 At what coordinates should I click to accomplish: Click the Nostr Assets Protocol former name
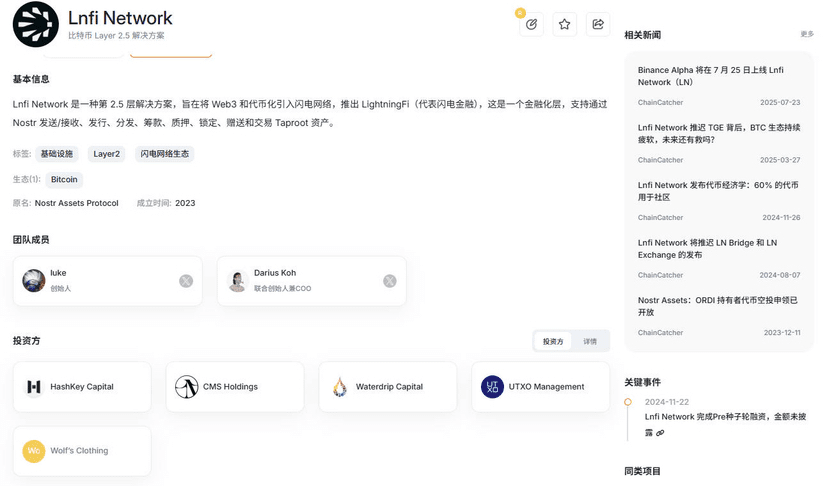point(77,203)
